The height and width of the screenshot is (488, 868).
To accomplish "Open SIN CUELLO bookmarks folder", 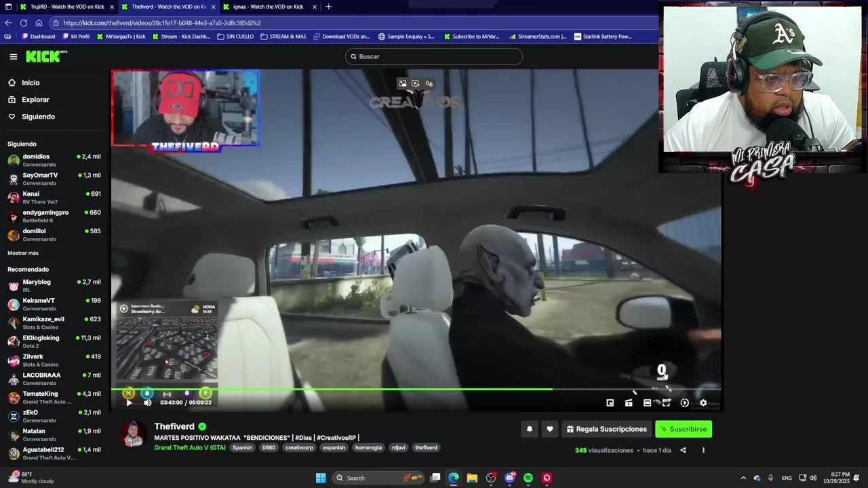I will [x=235, y=37].
